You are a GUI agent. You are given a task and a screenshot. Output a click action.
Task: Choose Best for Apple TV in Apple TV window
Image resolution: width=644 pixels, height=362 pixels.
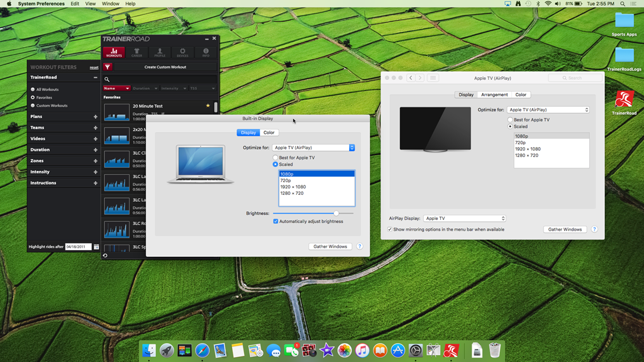point(510,120)
